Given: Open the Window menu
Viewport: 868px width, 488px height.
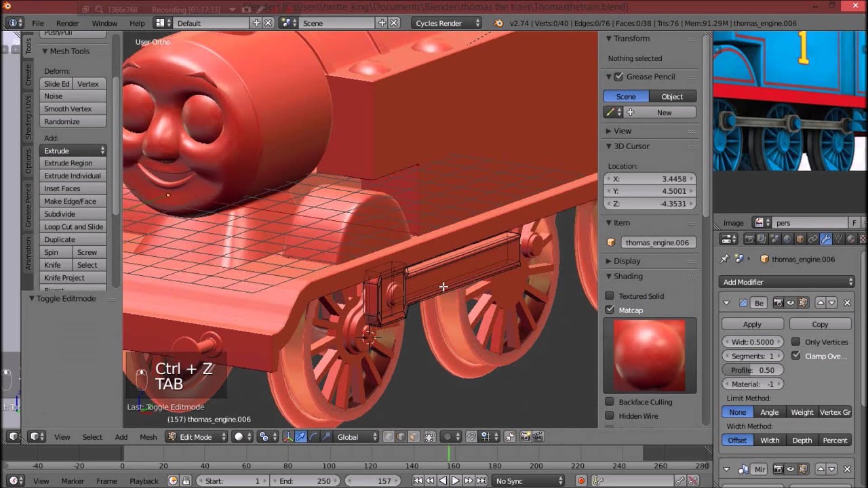Looking at the screenshot, I should (104, 23).
